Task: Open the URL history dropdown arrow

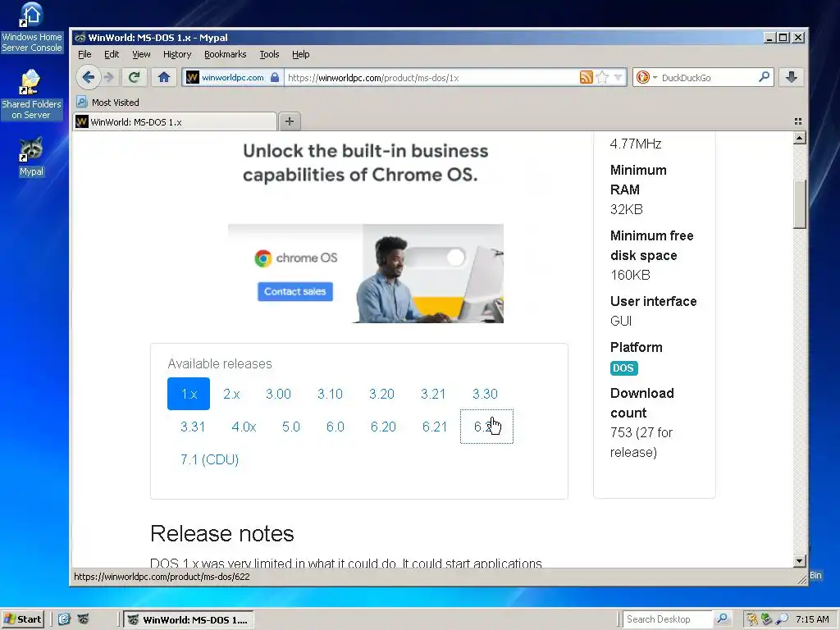Action: point(618,78)
